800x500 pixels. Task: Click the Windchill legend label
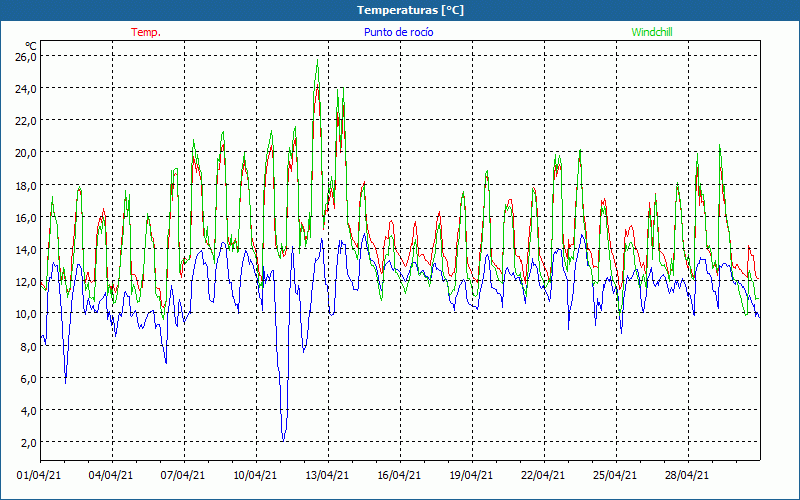[x=652, y=32]
